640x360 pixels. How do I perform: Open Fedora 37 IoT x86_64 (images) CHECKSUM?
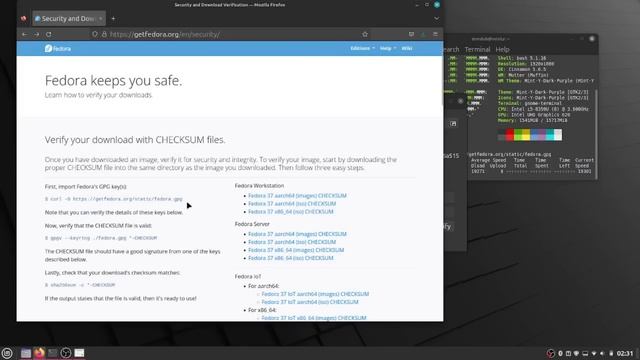pos(314,318)
